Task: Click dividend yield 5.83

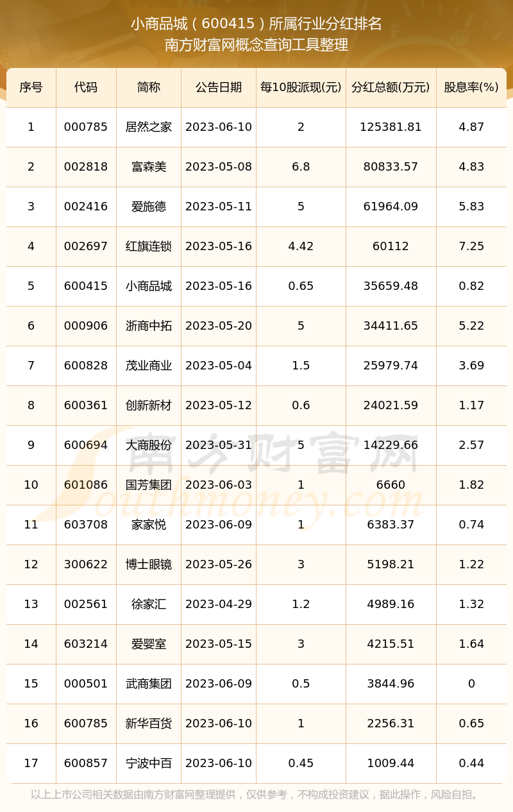Action: point(471,207)
